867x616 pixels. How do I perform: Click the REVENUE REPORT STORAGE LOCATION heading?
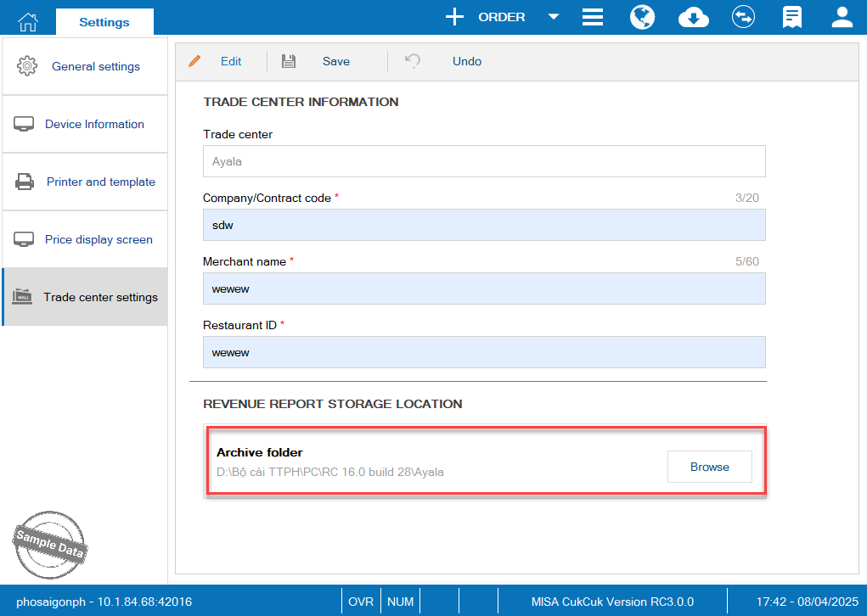(332, 404)
